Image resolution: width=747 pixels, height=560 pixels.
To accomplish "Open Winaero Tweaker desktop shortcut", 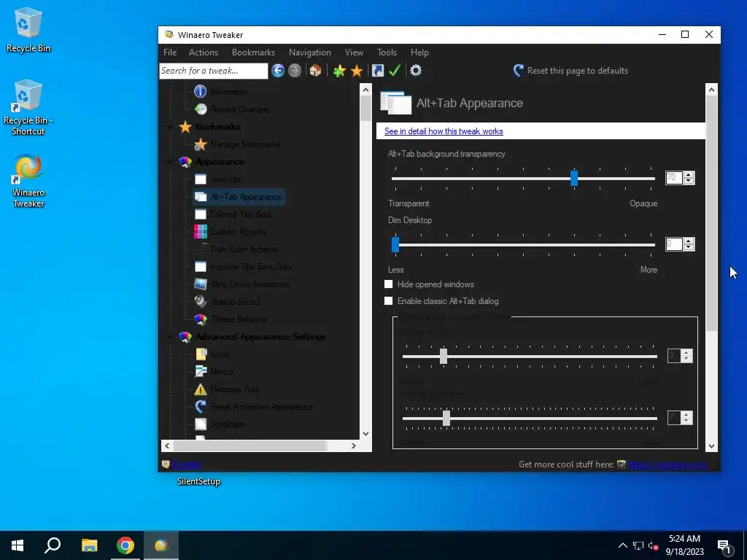I will pyautogui.click(x=28, y=181).
